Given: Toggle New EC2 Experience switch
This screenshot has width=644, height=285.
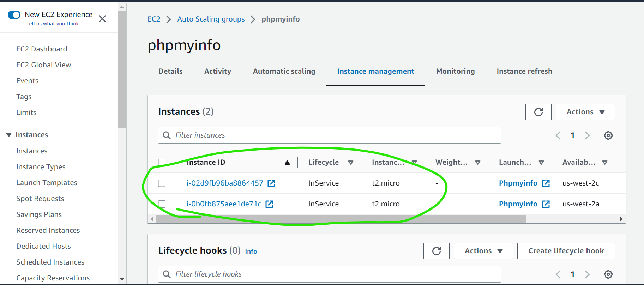Looking at the screenshot, I should pos(14,15).
